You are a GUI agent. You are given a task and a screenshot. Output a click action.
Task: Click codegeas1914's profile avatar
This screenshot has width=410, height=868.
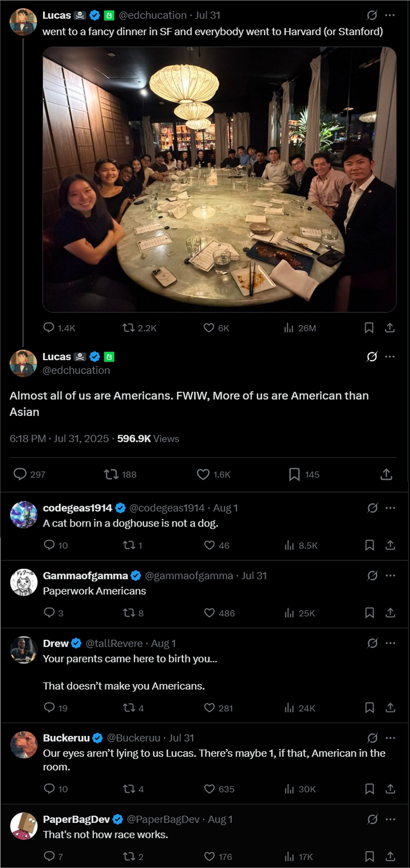pyautogui.click(x=24, y=515)
